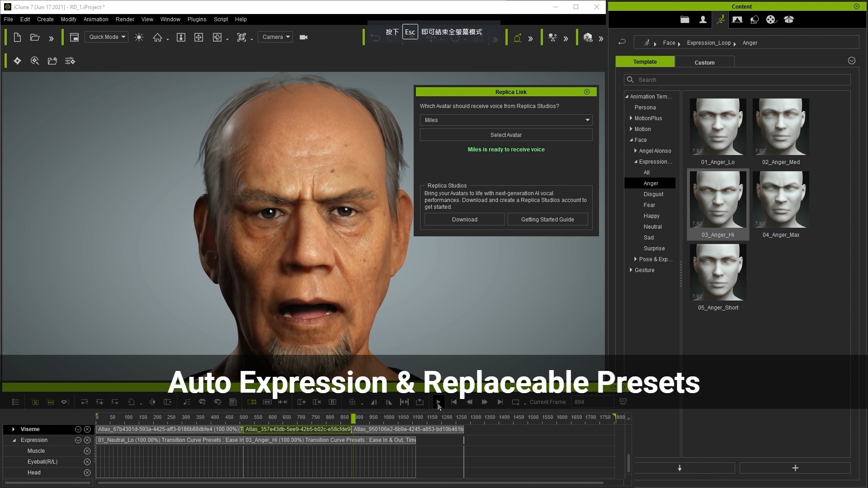Open the Render menu
The height and width of the screenshot is (488, 868).
[125, 19]
